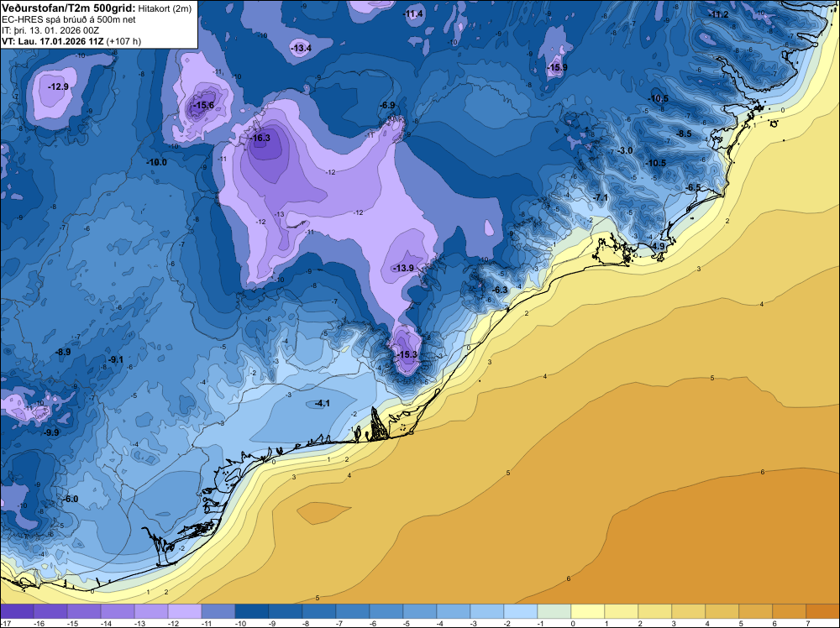Click the -15.6 temperature label

click(x=204, y=105)
